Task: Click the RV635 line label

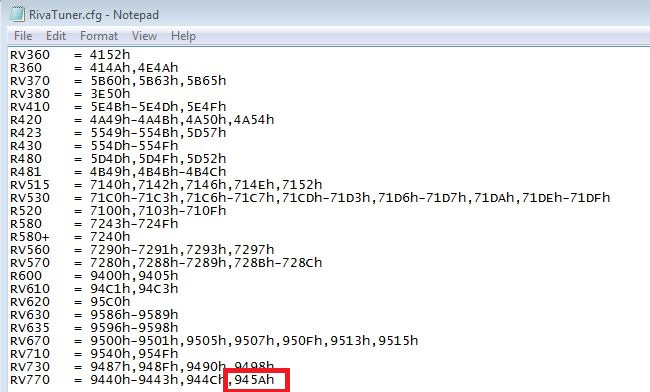Action: coord(30,328)
